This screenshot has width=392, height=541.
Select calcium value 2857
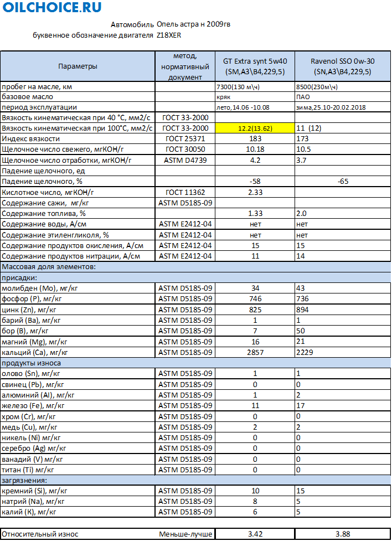click(x=255, y=352)
